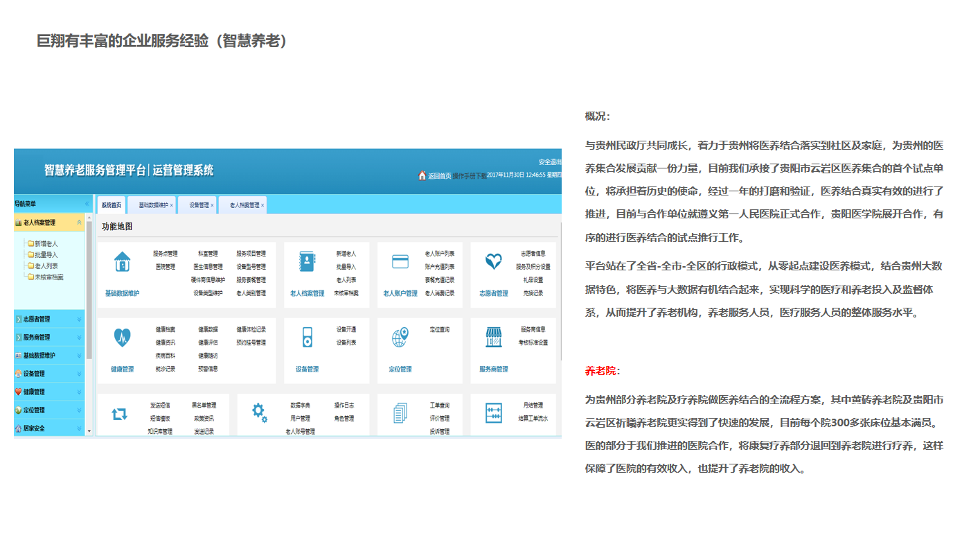Click the abacus settlement icon
This screenshot has height=549, width=980.
coord(493,413)
